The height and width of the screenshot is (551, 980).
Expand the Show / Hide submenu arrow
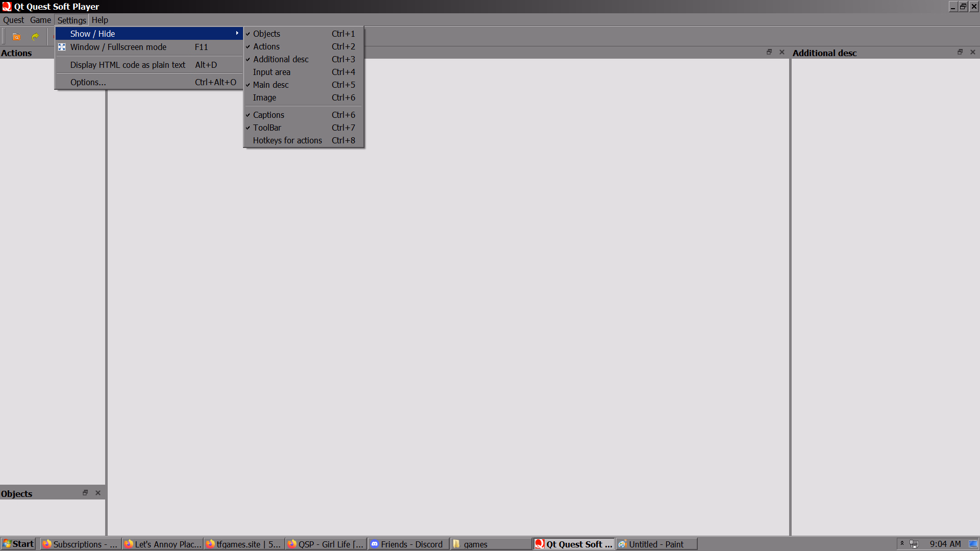(x=237, y=34)
